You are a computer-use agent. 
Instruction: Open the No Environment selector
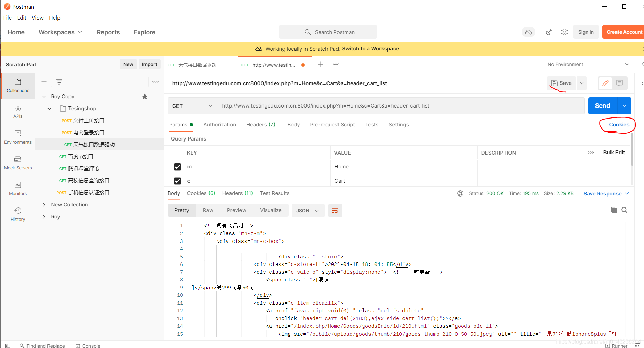pos(588,64)
